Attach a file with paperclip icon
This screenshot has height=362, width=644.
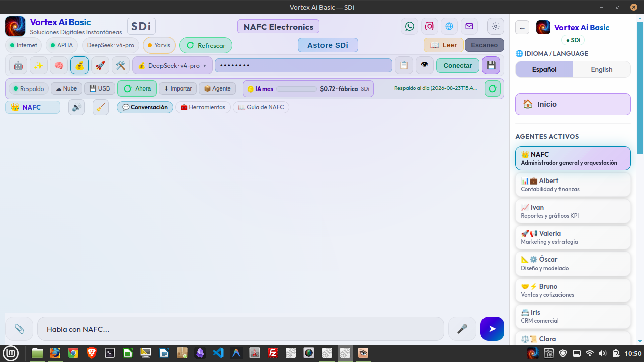point(19,329)
